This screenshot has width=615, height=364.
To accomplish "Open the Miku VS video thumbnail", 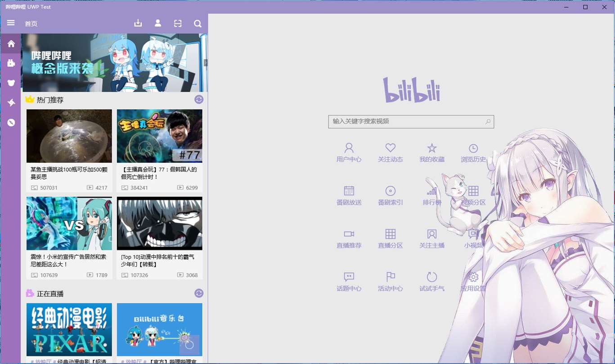I will (69, 223).
